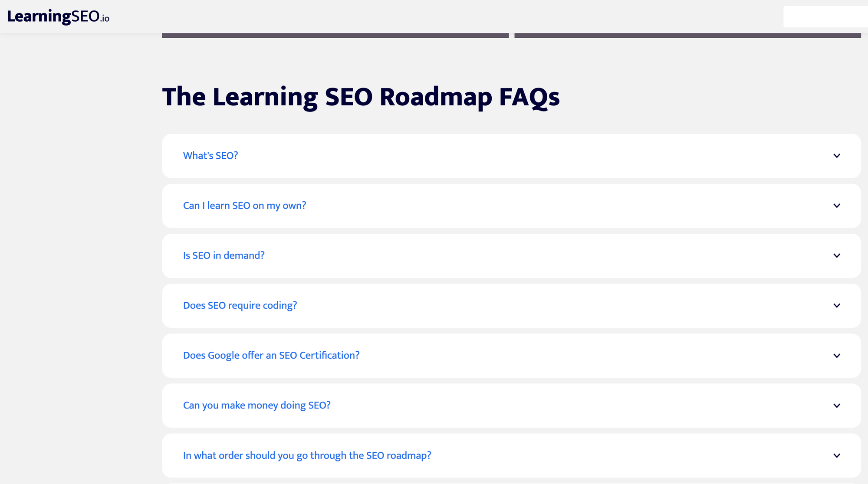This screenshot has height=484, width=868.
Task: Toggle chevron next to "Does SEO require coding?"
Action: [x=837, y=305]
